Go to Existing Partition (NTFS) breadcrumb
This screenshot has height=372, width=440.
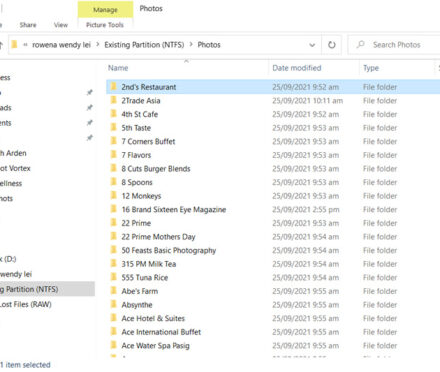click(x=144, y=45)
